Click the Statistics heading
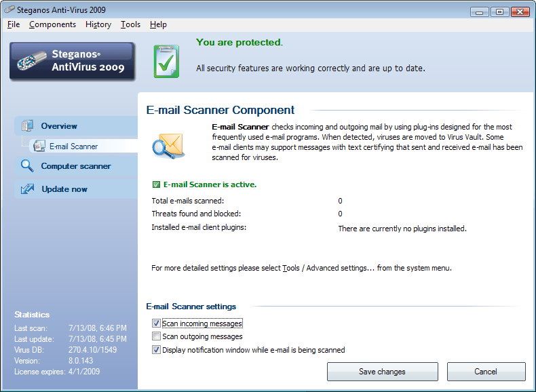Screen dimensions: 536x392 tap(32, 315)
